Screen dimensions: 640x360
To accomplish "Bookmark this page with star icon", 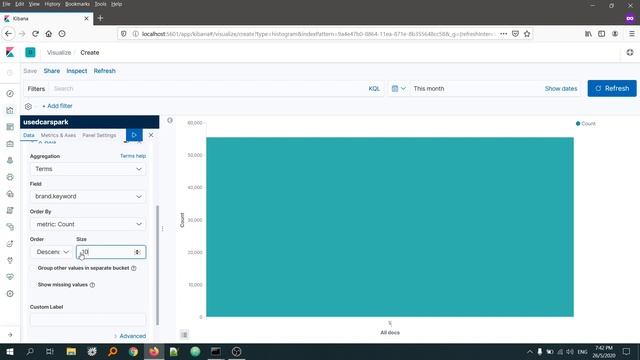I will click(527, 34).
